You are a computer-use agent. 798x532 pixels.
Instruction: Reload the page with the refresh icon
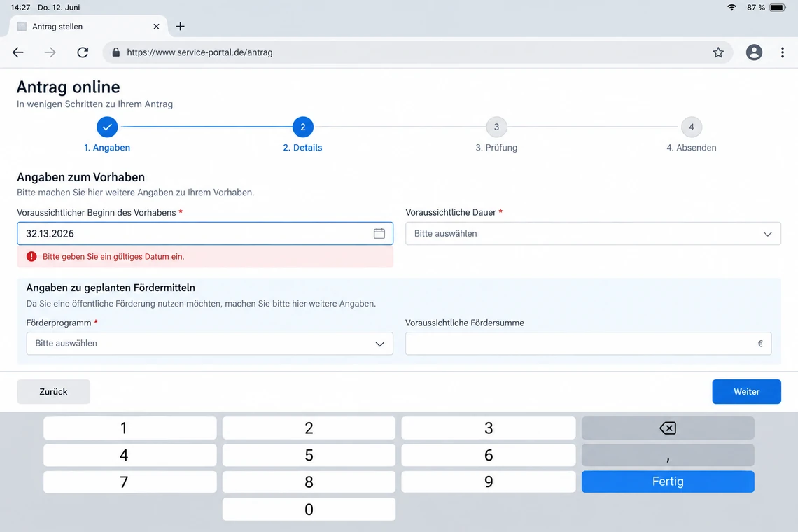click(83, 52)
